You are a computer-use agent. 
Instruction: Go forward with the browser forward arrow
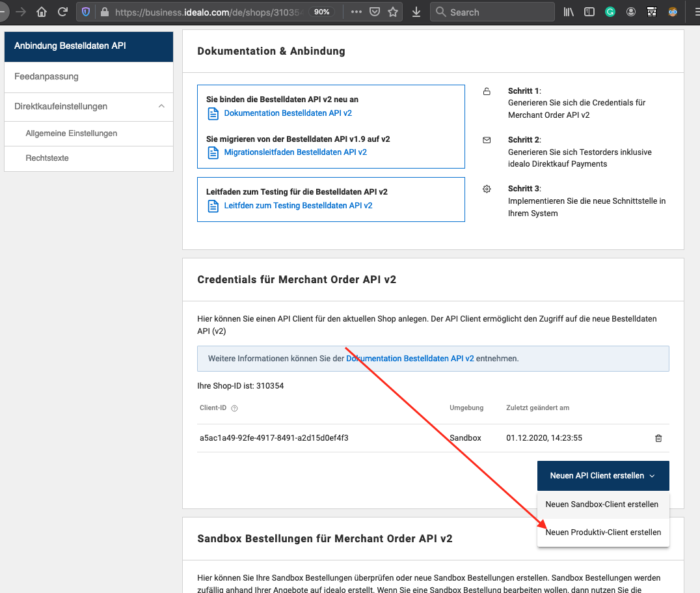coord(21,12)
